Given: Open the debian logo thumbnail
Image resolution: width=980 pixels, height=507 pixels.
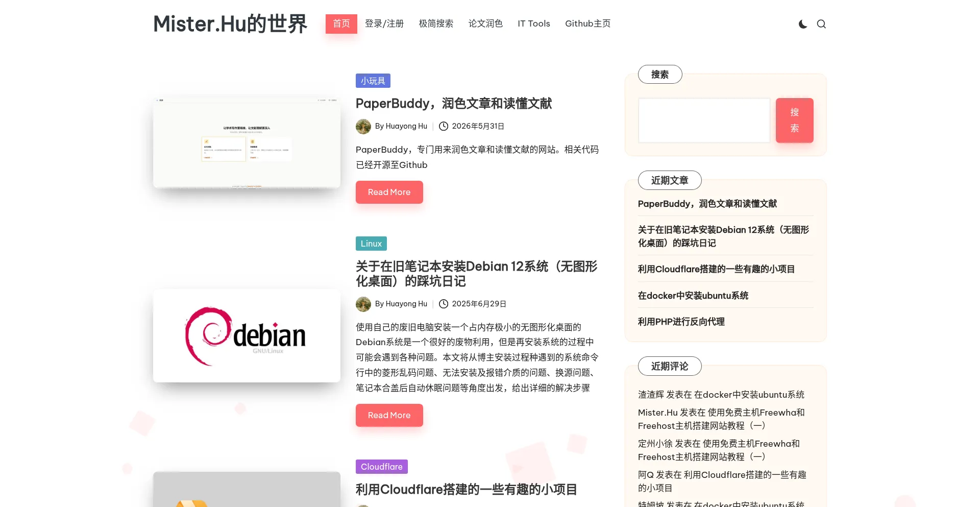Looking at the screenshot, I should tap(247, 336).
